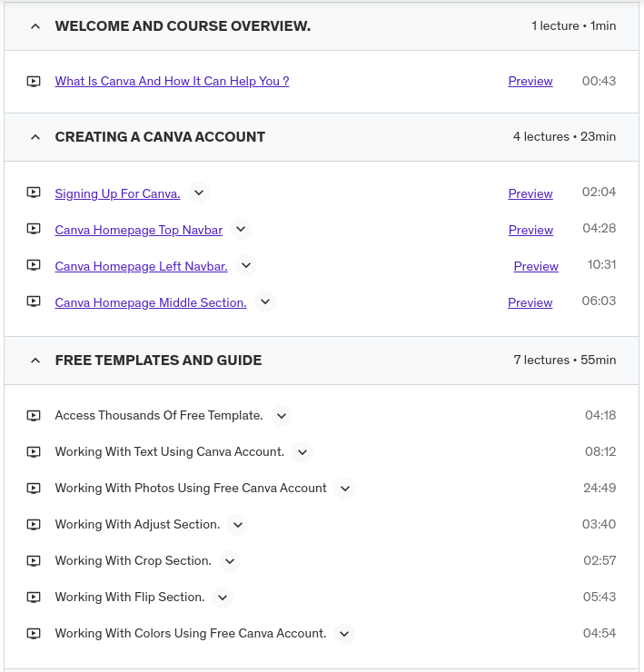Click video icon beside 'Canva Homepage Top Navbar'
644x672 pixels.
(x=34, y=229)
